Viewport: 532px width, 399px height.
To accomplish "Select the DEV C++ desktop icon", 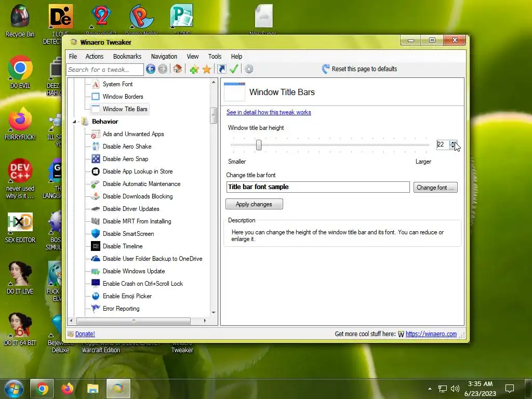I will pos(20,179).
